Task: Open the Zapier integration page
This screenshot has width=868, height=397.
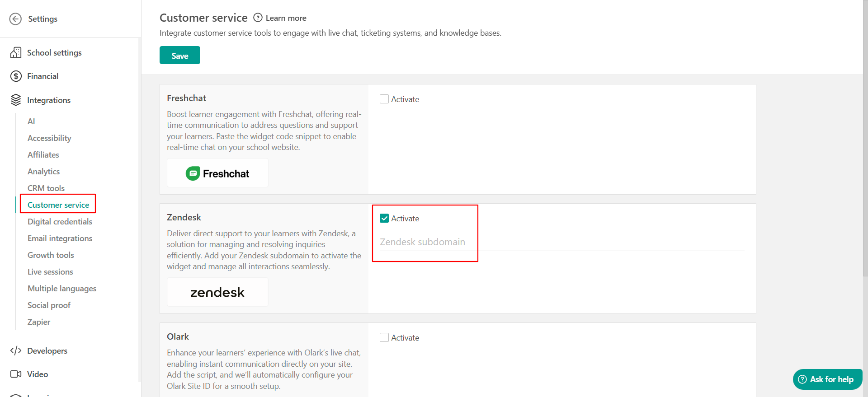Action: [39, 322]
